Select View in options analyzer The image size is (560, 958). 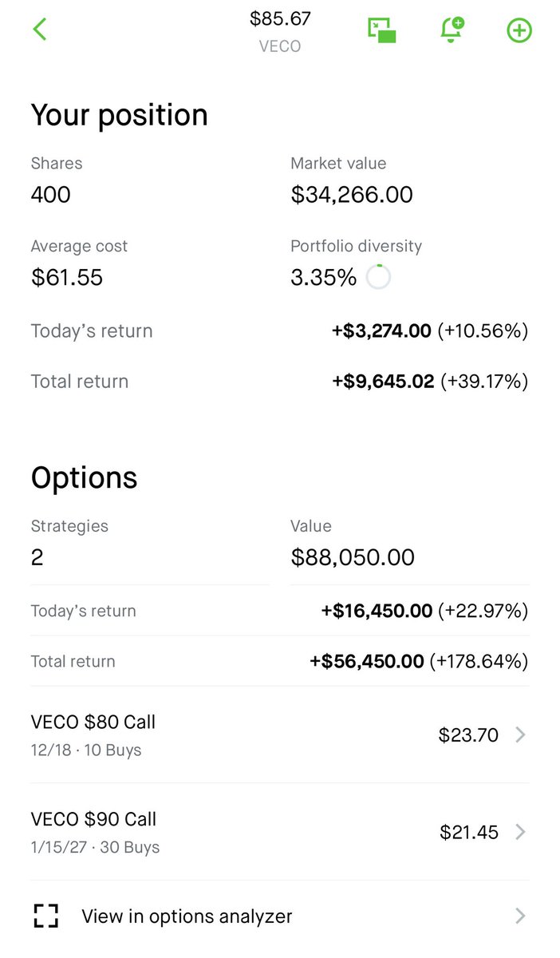(279, 916)
